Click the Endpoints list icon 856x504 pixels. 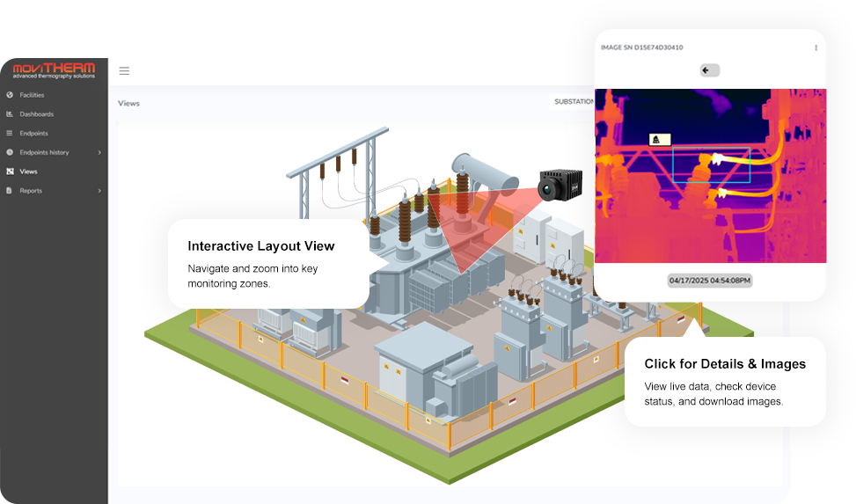pos(10,134)
